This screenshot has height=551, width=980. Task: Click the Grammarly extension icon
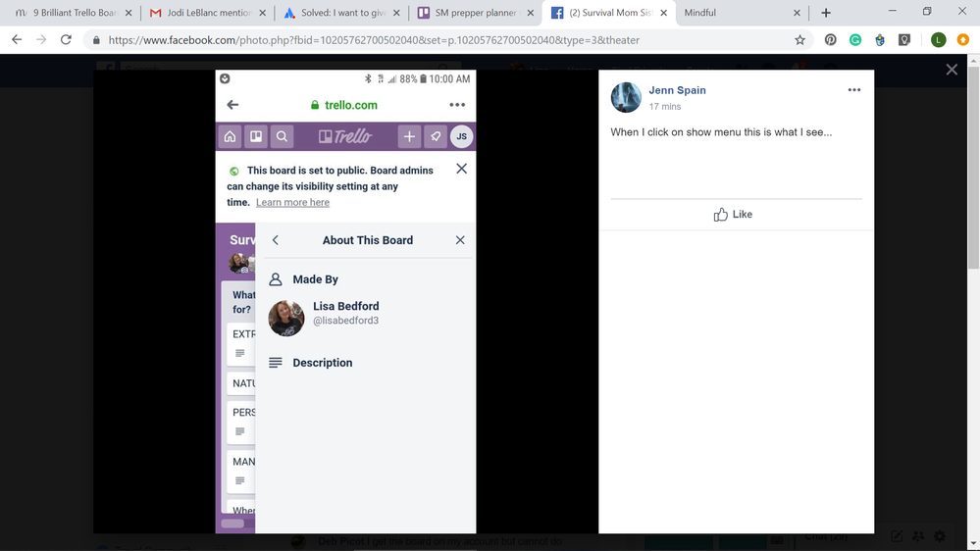(x=855, y=40)
